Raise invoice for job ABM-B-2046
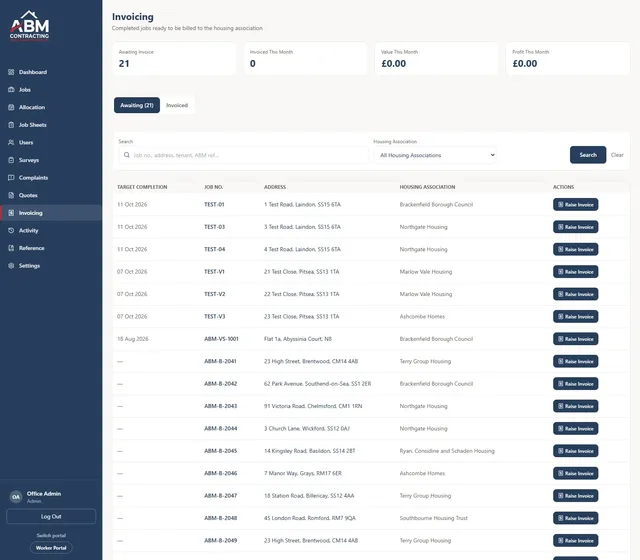Viewport: 640px width, 560px height. point(576,473)
